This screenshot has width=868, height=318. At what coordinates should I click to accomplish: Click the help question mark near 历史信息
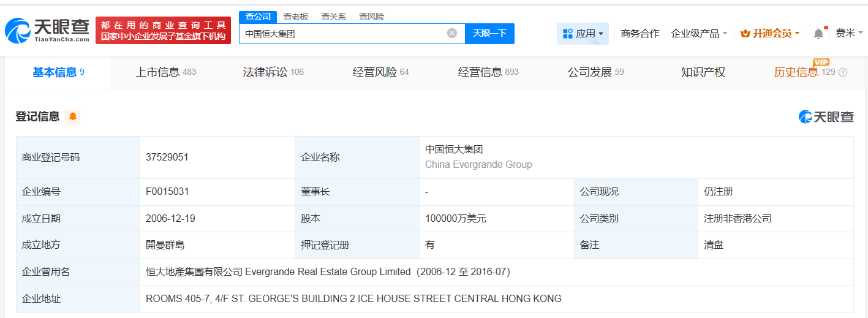coord(843,72)
